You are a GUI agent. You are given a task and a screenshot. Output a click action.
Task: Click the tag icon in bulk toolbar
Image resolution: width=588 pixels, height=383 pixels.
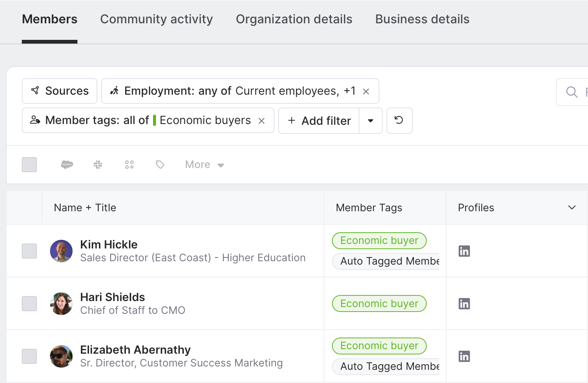160,165
